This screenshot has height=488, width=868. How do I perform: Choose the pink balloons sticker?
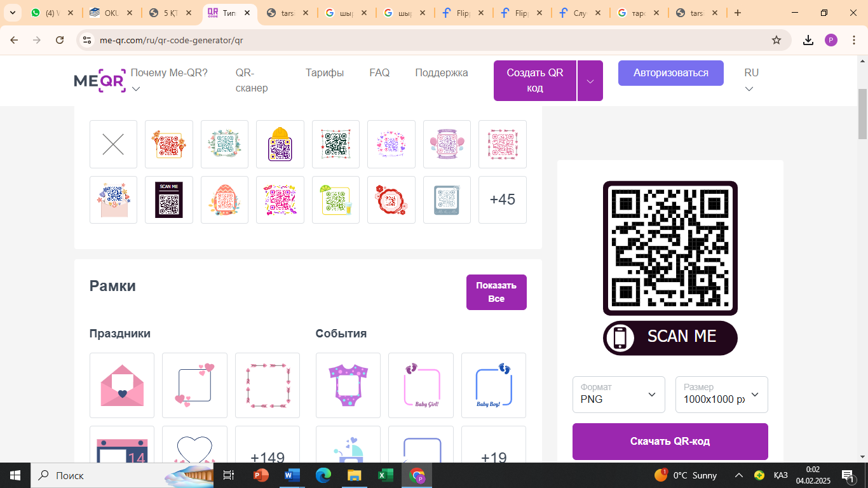(447, 144)
